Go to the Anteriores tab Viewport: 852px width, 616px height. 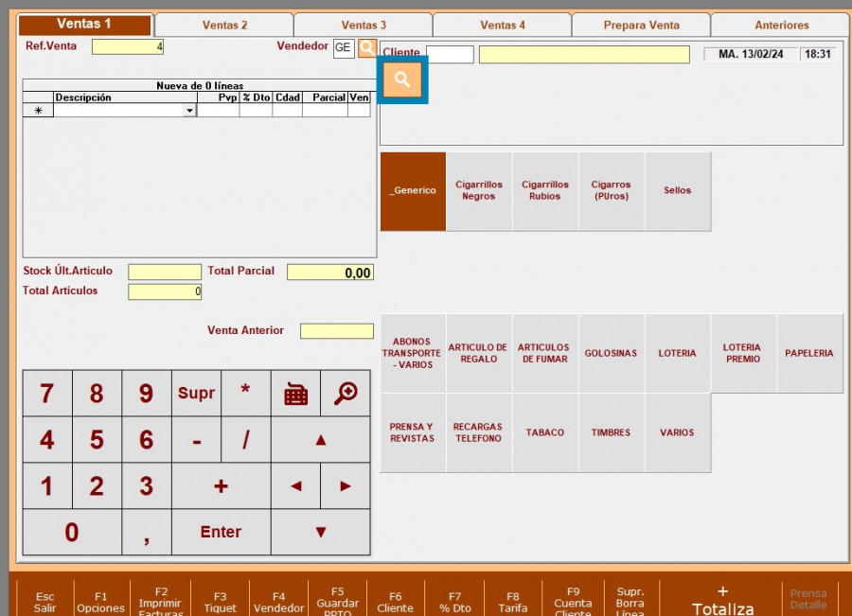click(781, 26)
